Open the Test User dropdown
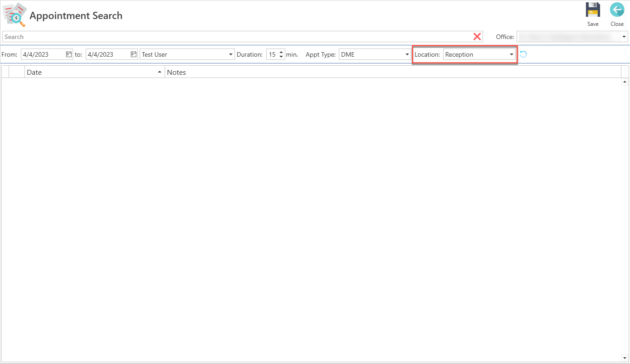Image resolution: width=630 pixels, height=364 pixels. (x=231, y=54)
